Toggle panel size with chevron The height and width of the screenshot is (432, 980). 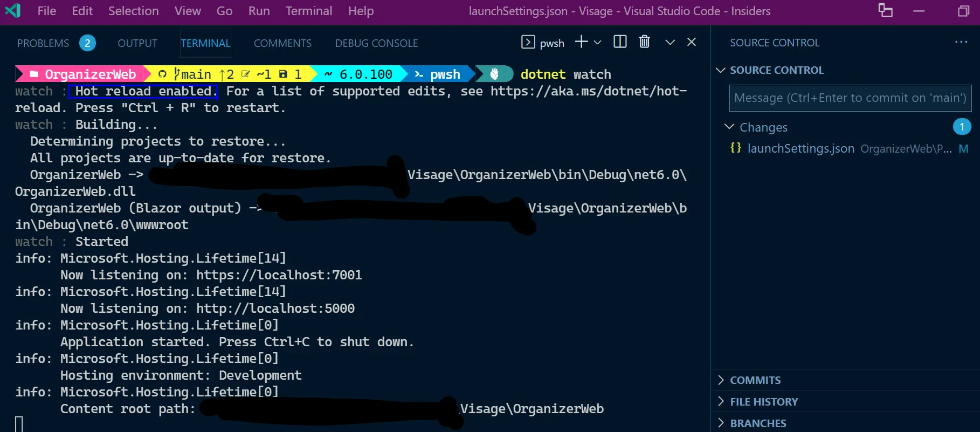670,42
